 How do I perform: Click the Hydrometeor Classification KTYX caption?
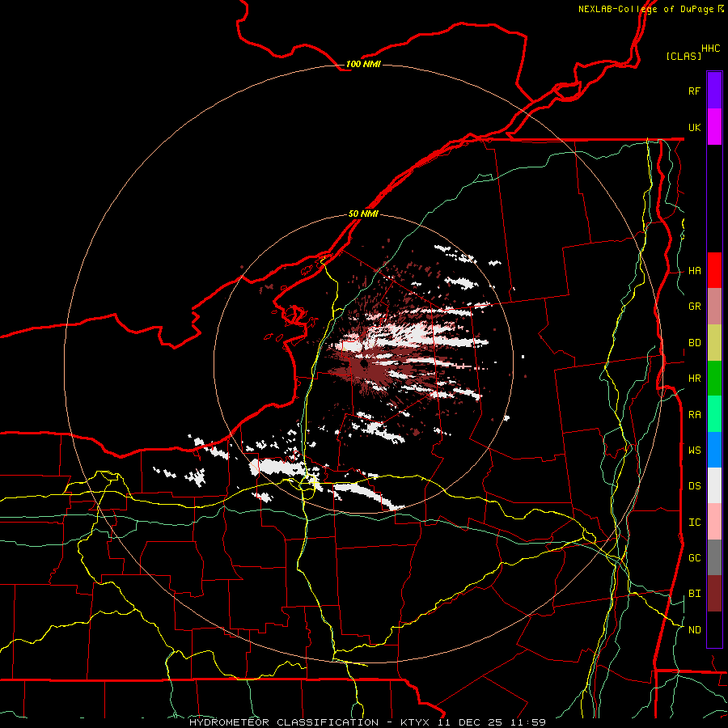[x=367, y=722]
